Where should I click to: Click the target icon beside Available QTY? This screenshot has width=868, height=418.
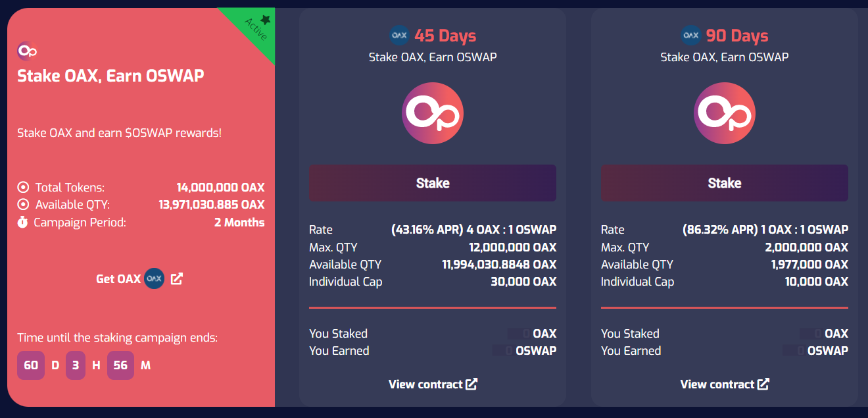23,205
